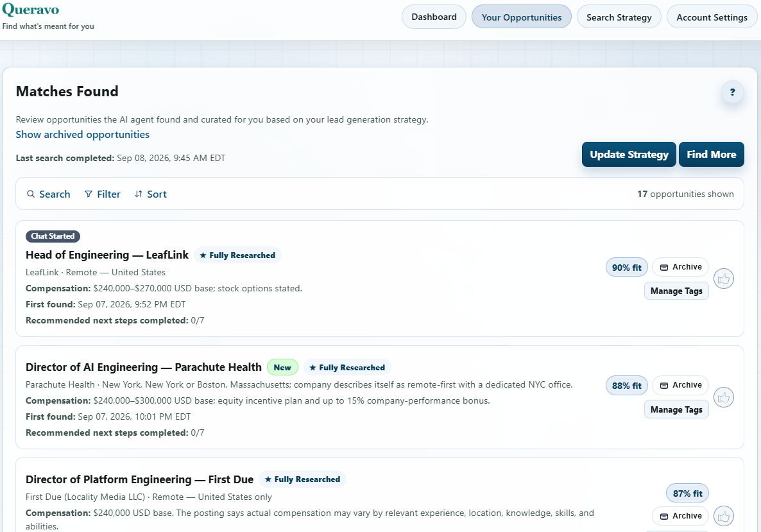Click 'First Due (Locality Media LLC)' location text
This screenshot has width=761, height=532.
(148, 497)
